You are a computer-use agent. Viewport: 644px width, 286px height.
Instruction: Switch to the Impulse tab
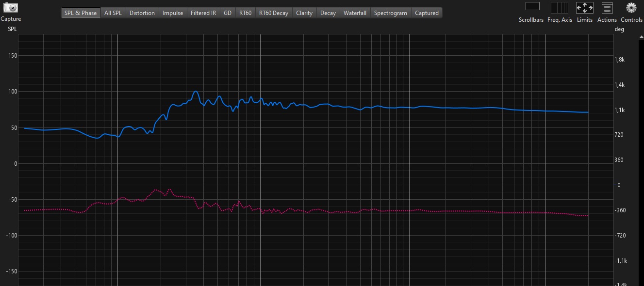coord(173,13)
